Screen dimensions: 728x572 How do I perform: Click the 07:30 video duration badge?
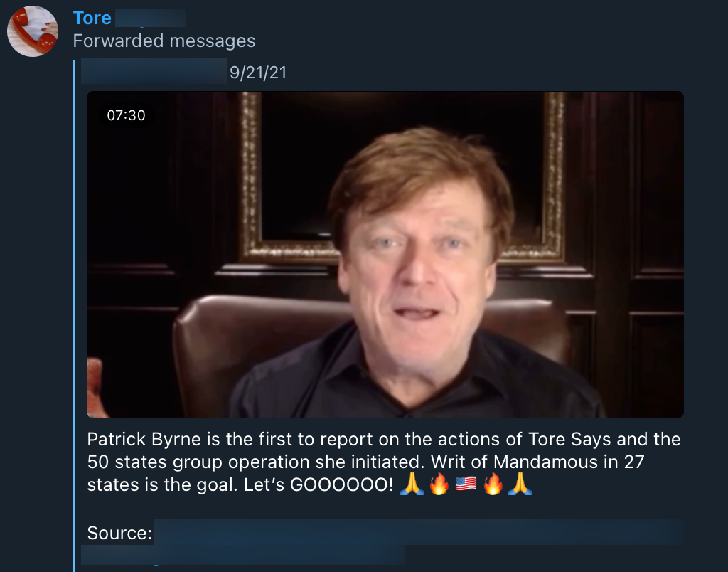click(126, 115)
